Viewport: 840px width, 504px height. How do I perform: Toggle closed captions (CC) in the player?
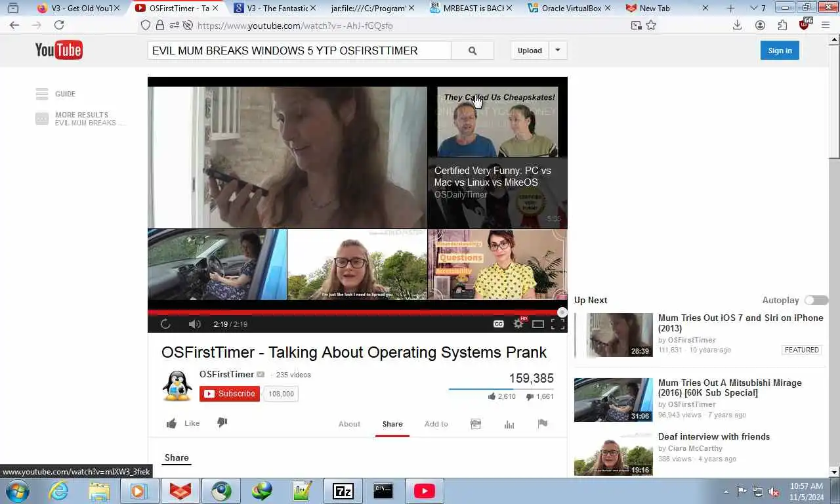[499, 324]
